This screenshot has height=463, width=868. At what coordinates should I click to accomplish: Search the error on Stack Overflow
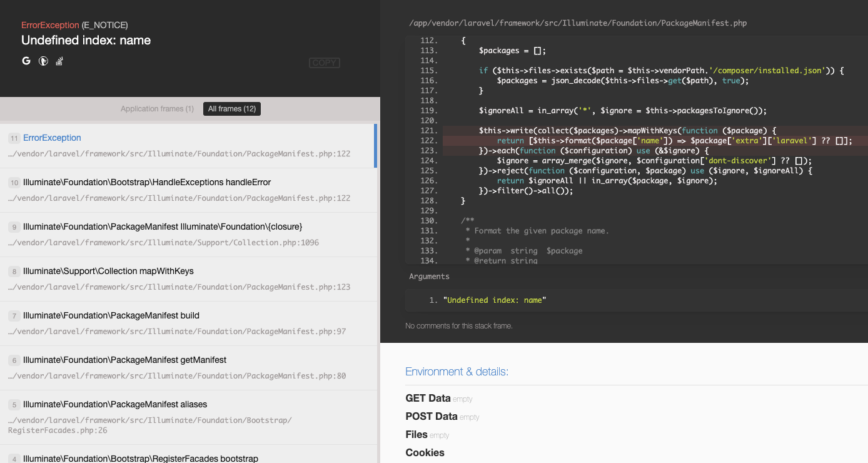click(x=59, y=61)
